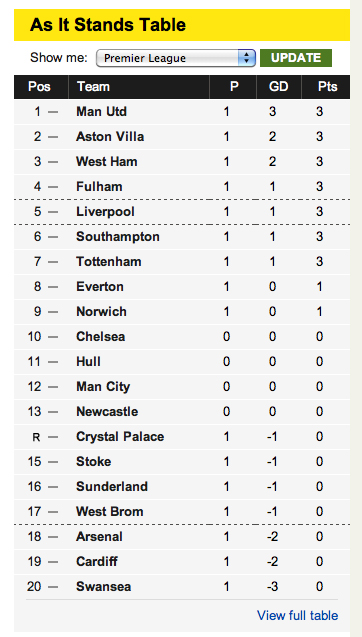Image resolution: width=362 pixels, height=637 pixels.
Task: Click the position change dash beside Man Utd
Action: [x=53, y=112]
